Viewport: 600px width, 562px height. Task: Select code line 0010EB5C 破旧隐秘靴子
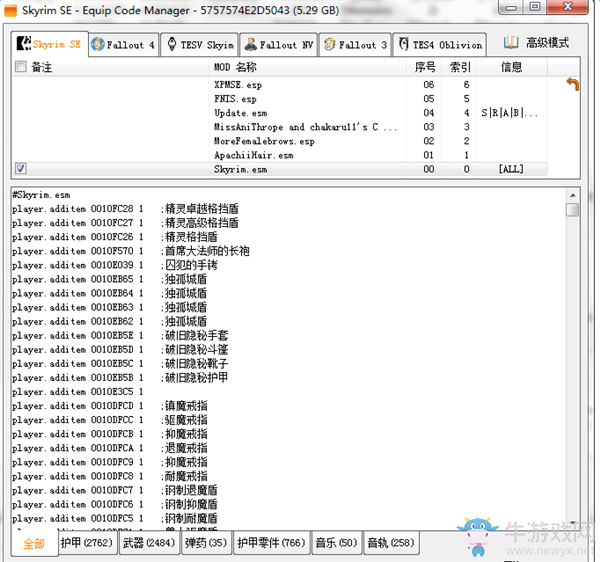[120, 364]
